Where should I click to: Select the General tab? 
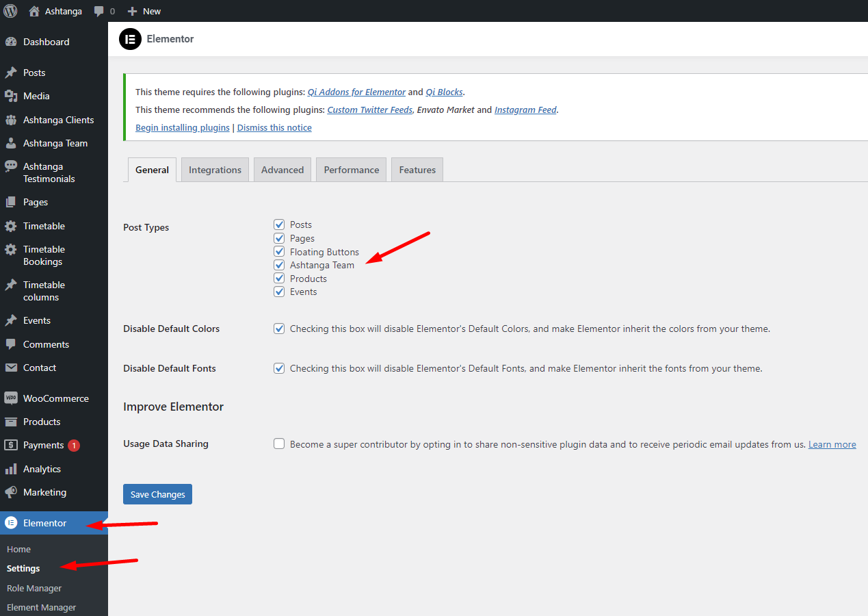(x=152, y=170)
